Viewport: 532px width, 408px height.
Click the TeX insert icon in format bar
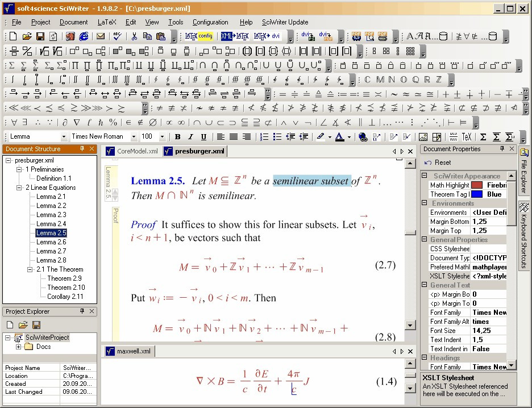467,137
